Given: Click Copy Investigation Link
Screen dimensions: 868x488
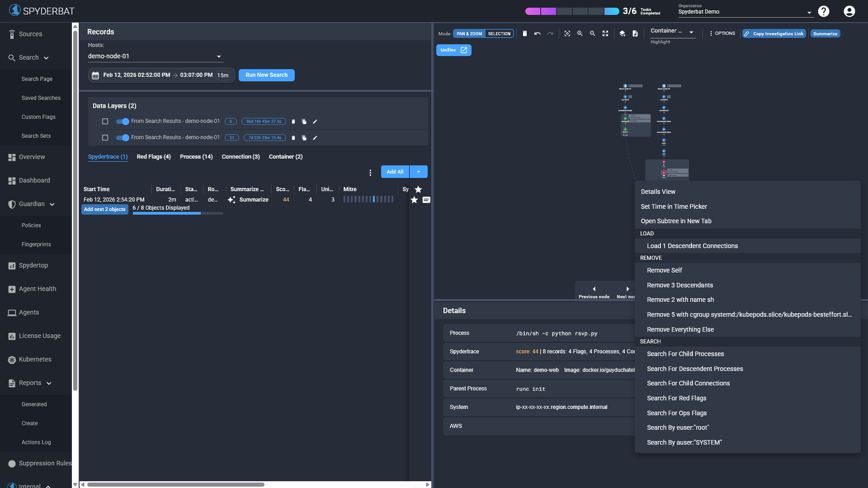Looking at the screenshot, I should click(x=774, y=33).
